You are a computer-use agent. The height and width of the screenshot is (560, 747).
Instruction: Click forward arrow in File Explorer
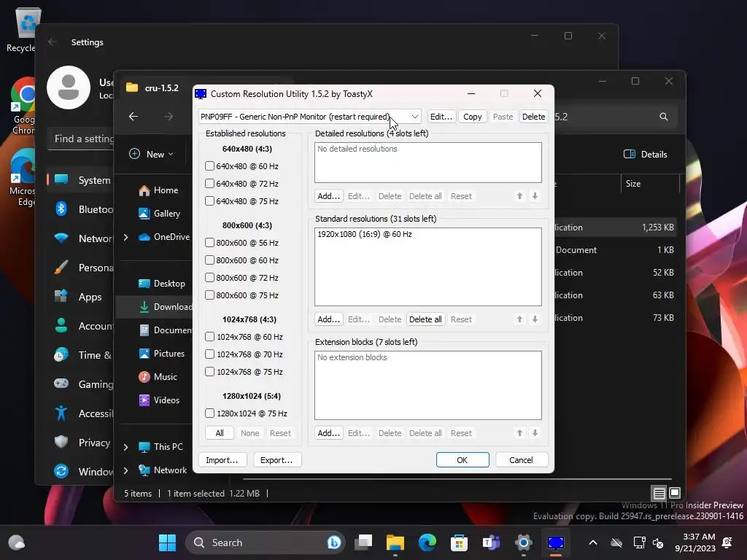click(169, 116)
